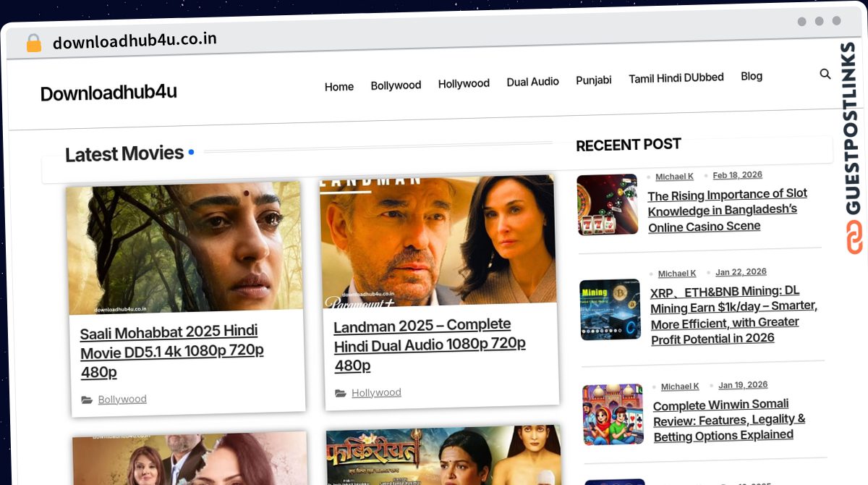Open slot casino post thumbnail
Screen dimensions: 868x485
[x=607, y=204]
